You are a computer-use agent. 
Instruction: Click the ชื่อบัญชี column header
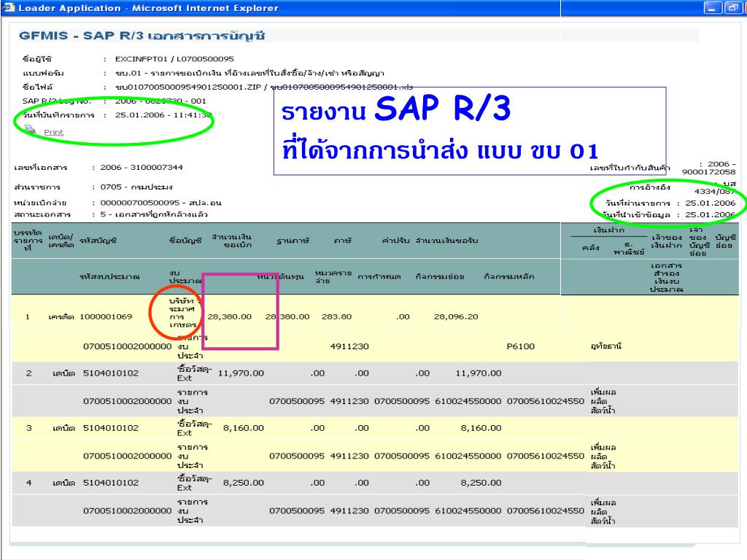(x=185, y=241)
